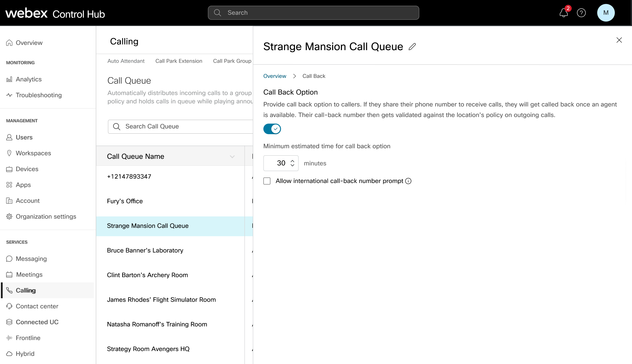Click the Search Call Queue field
Image resolution: width=632 pixels, height=364 pixels.
click(x=180, y=126)
